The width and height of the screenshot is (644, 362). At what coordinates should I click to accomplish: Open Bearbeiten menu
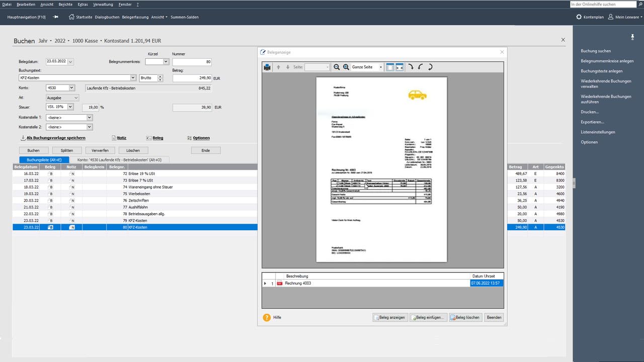pos(26,4)
